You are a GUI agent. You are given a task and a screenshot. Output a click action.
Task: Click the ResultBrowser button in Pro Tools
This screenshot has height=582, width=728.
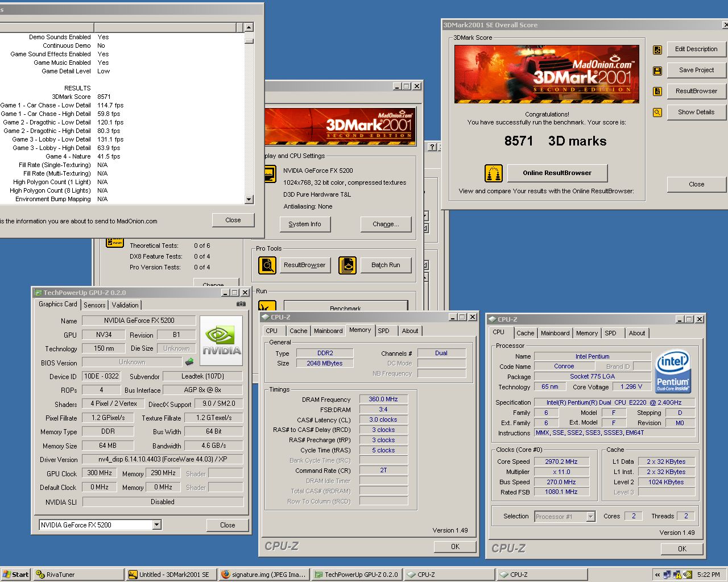(x=305, y=265)
